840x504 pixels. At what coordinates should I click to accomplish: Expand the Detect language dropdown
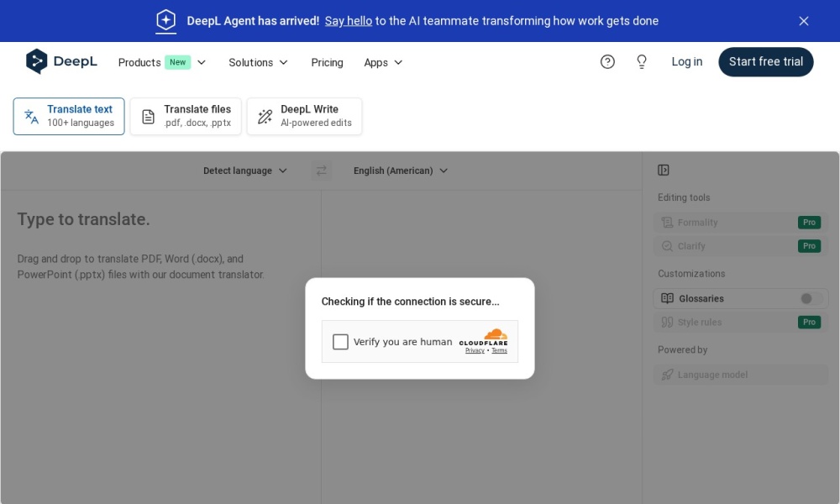tap(244, 171)
